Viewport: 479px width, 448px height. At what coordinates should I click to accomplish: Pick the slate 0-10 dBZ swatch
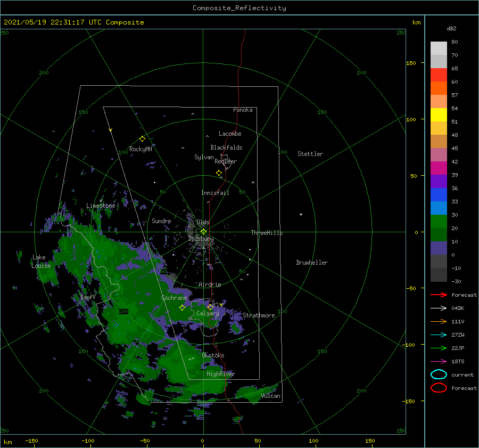(439, 248)
